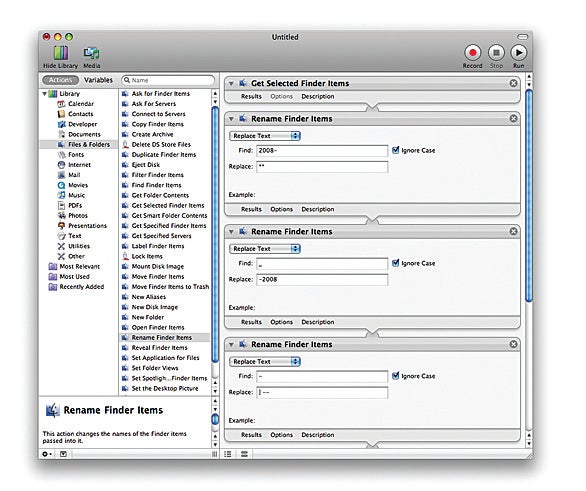Screen dimensions: 586x491
Task: Click the Name search field
Action: tap(168, 80)
